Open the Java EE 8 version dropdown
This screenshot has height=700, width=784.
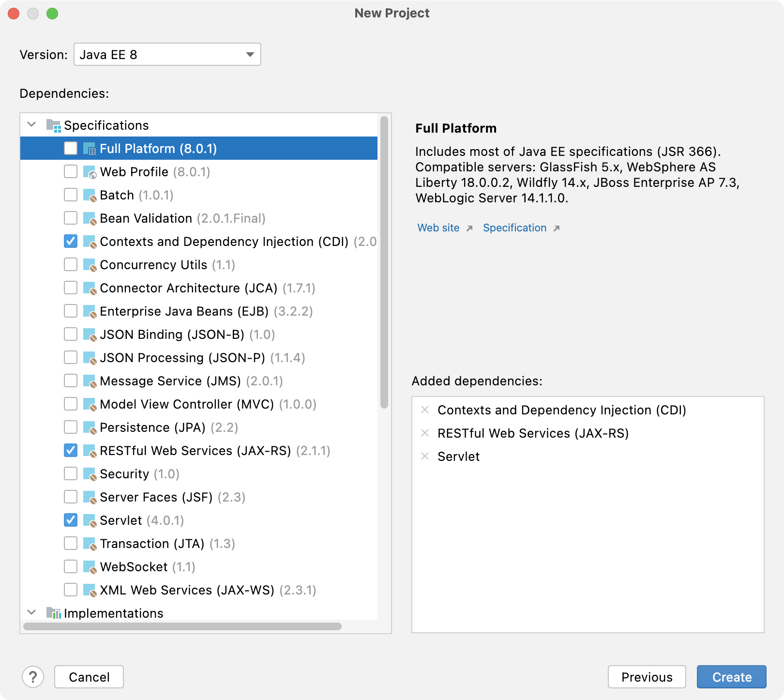[167, 54]
